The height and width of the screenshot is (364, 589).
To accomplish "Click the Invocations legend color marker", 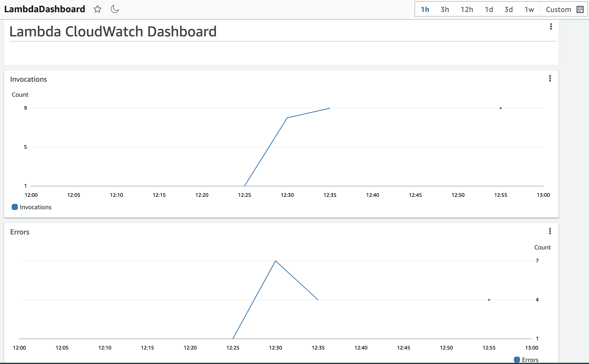I will [x=15, y=207].
